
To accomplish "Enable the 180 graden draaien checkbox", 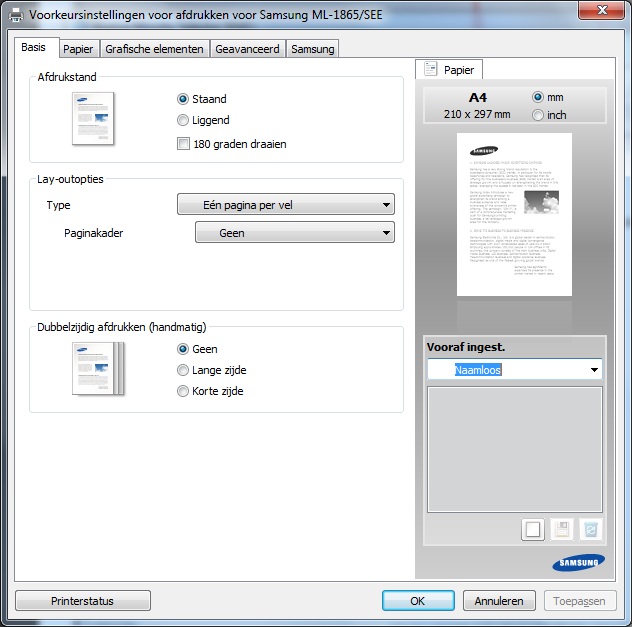I will 183,144.
